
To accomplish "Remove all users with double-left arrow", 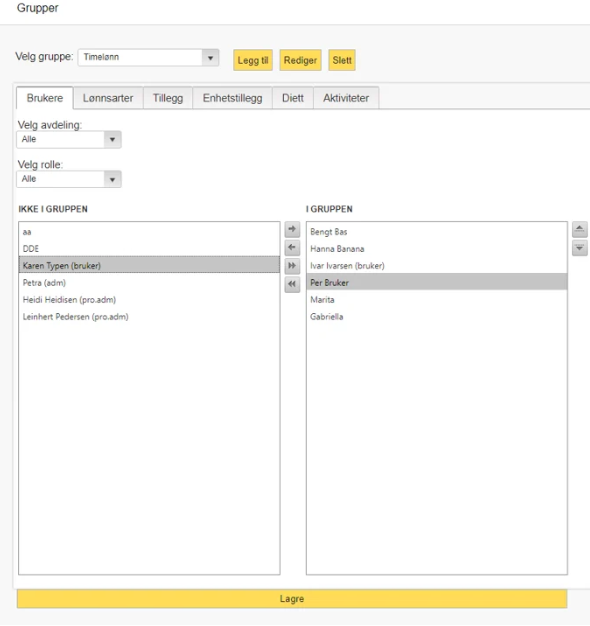I will 292,284.
